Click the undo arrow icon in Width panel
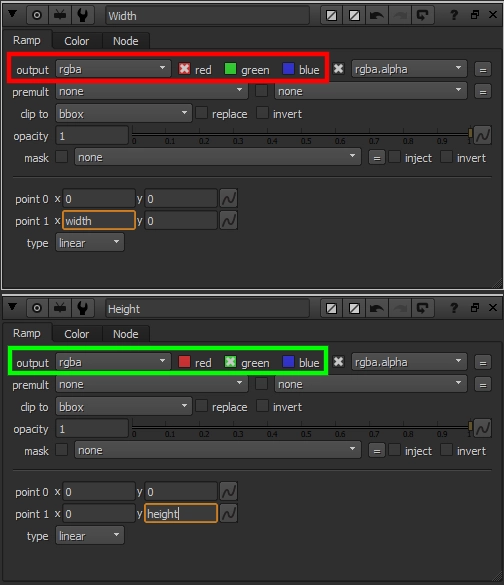This screenshot has width=504, height=585. [377, 15]
